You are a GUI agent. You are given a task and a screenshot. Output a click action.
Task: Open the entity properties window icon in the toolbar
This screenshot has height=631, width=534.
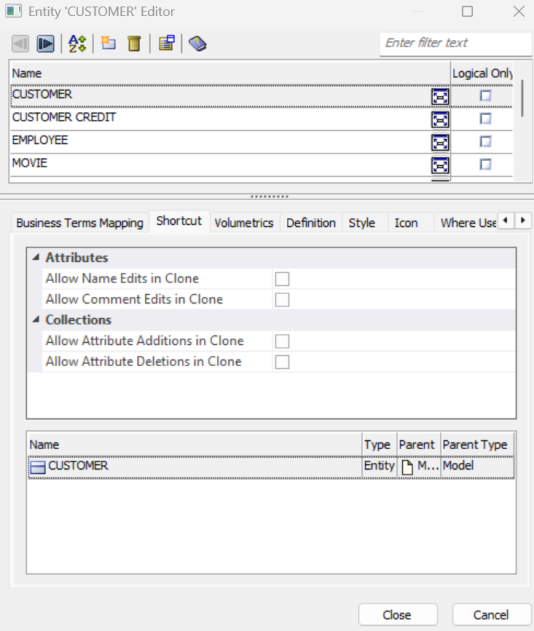point(167,43)
